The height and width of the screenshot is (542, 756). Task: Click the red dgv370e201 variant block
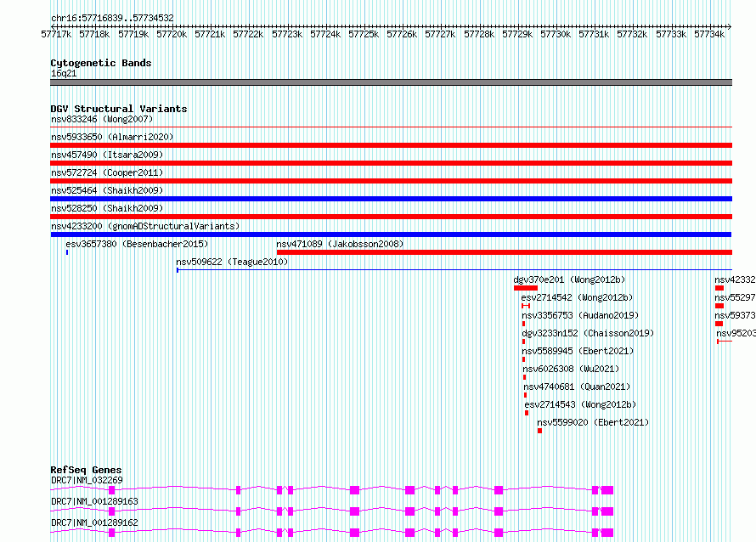(526, 288)
